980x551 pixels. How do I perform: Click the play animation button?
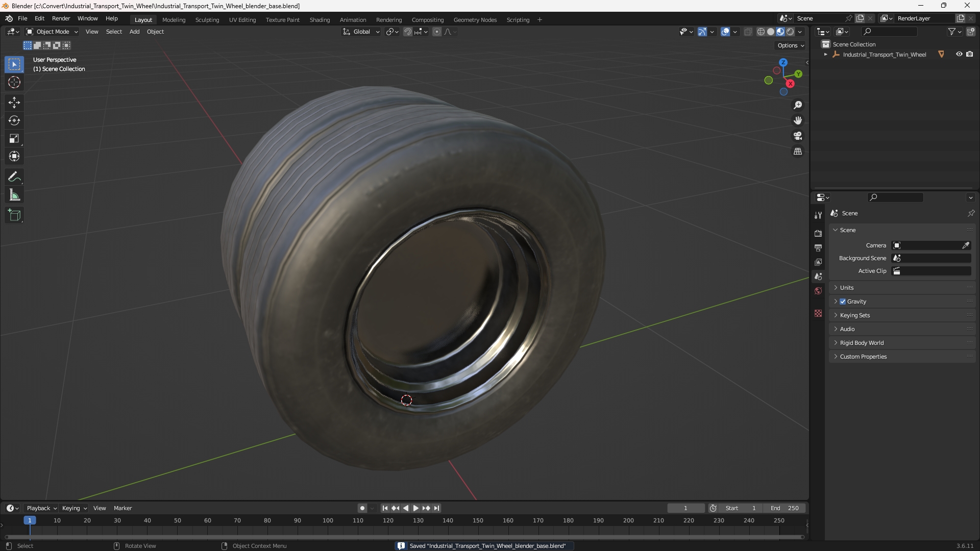(x=415, y=508)
